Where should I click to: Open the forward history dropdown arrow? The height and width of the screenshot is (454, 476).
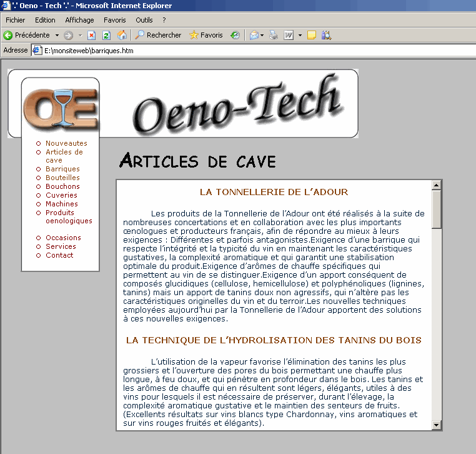(x=80, y=35)
